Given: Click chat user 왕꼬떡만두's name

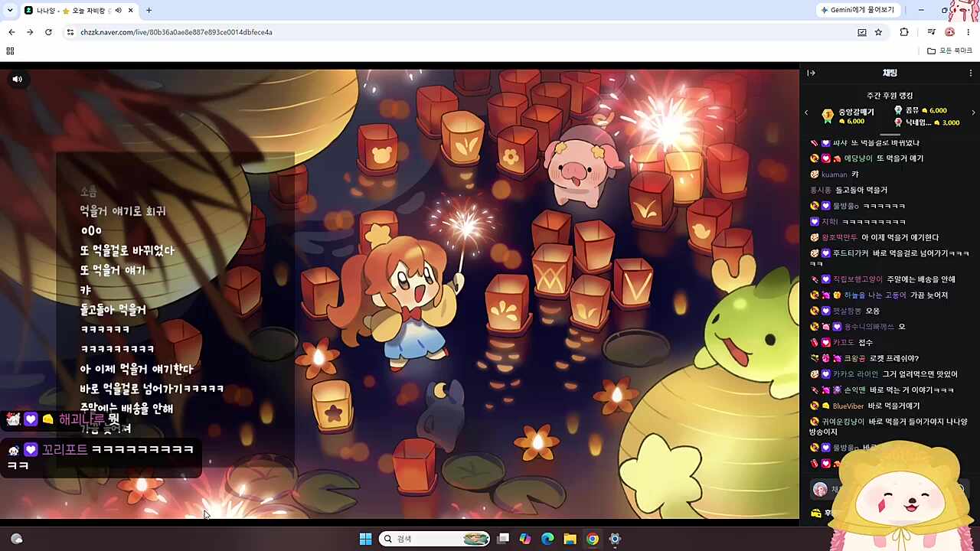Looking at the screenshot, I should (x=840, y=237).
